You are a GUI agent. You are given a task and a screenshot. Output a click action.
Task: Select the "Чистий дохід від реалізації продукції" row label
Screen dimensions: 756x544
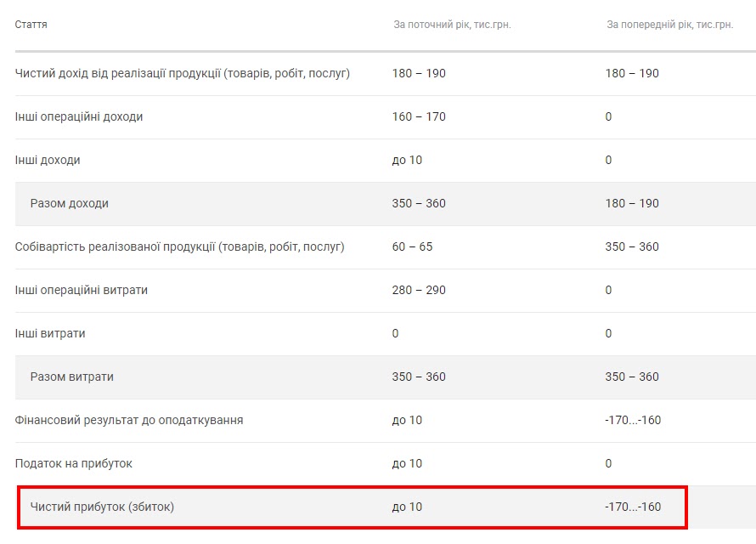(x=183, y=73)
